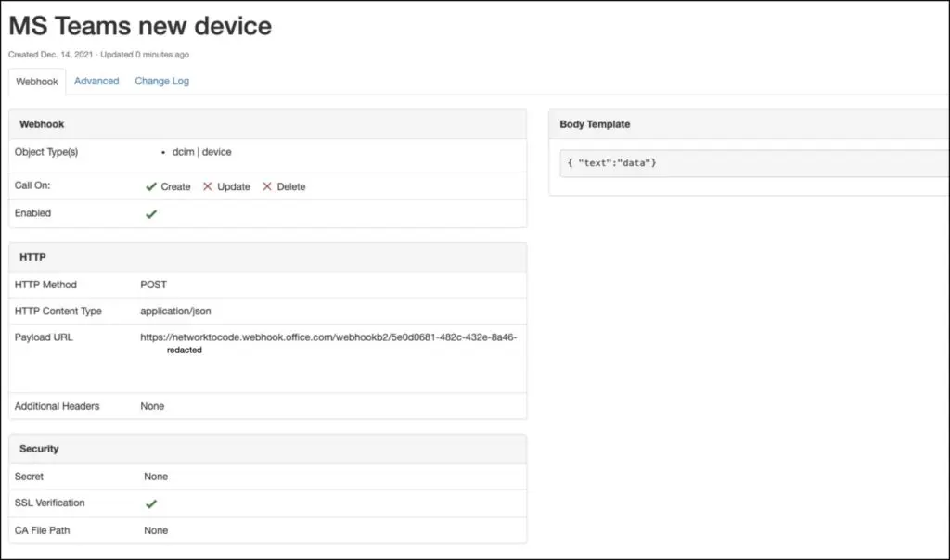The image size is (950, 560).
Task: Open the Change Log tab
Action: (161, 81)
